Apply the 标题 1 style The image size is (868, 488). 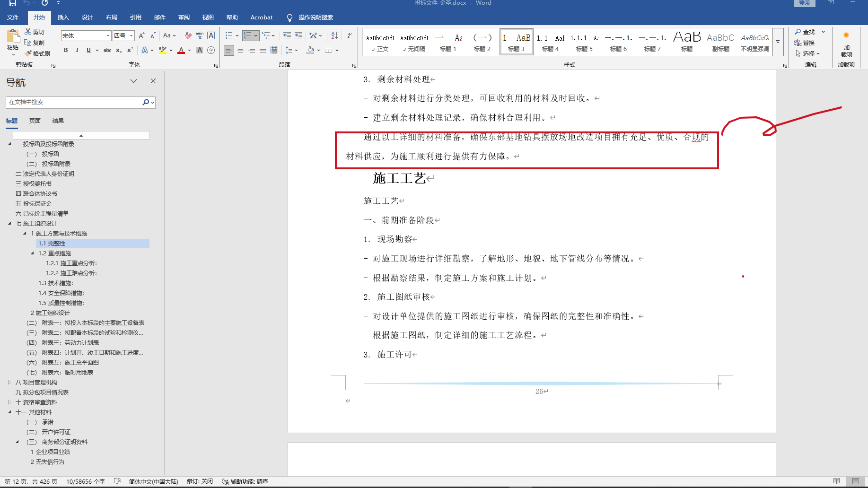click(x=448, y=42)
